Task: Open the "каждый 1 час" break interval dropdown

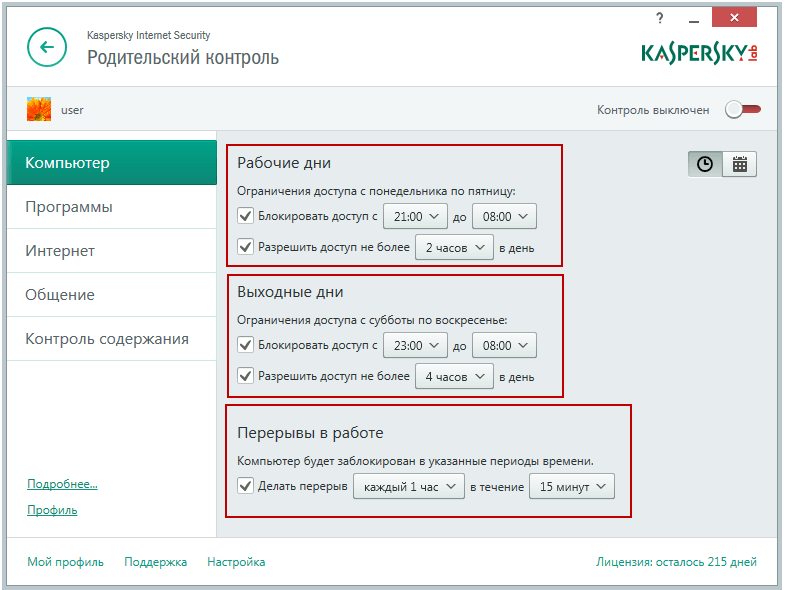Action: click(409, 486)
